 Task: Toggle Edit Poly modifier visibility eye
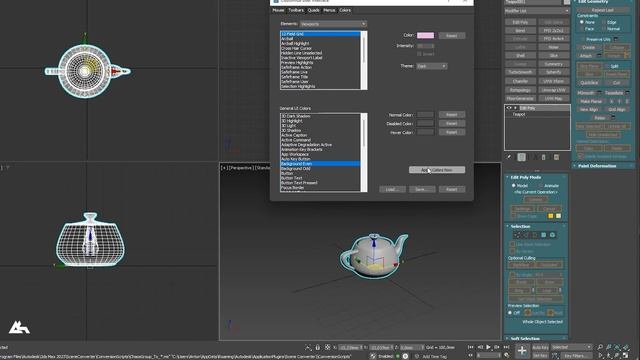509,108
